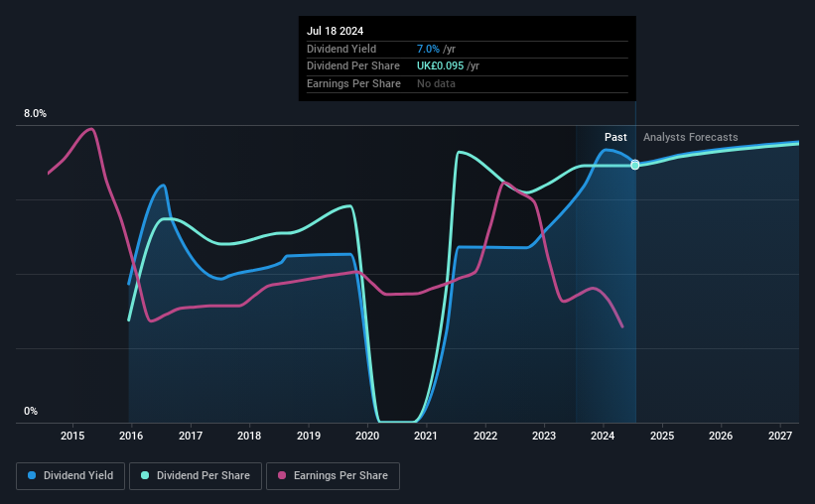Click the 2021 x-axis label
This screenshot has height=504, width=815.
click(x=426, y=436)
